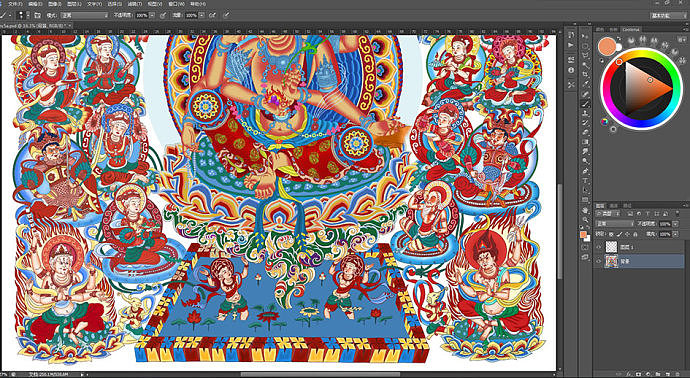The width and height of the screenshot is (690, 378).
Task: Open the brush blend mode dropdown
Action: (x=84, y=15)
